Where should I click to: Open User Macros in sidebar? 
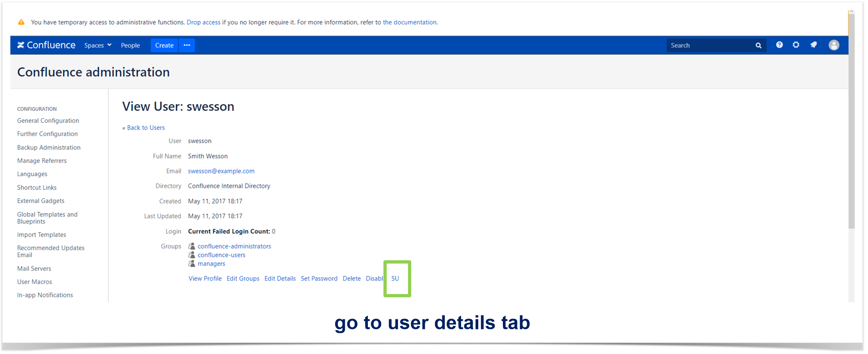pos(34,282)
